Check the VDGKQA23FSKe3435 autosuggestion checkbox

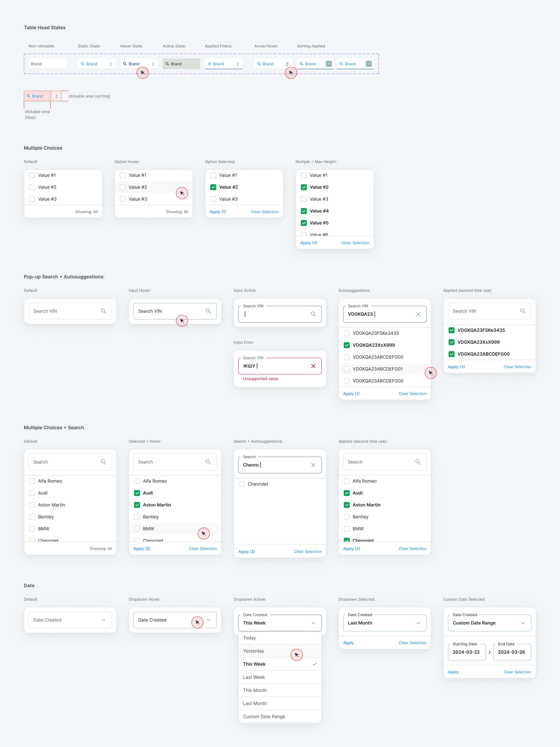click(x=347, y=333)
